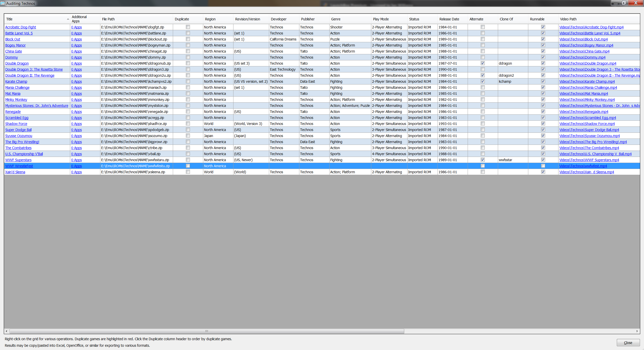The height and width of the screenshot is (350, 644).
Task: Sort by the Runnable column header
Action: click(543, 19)
